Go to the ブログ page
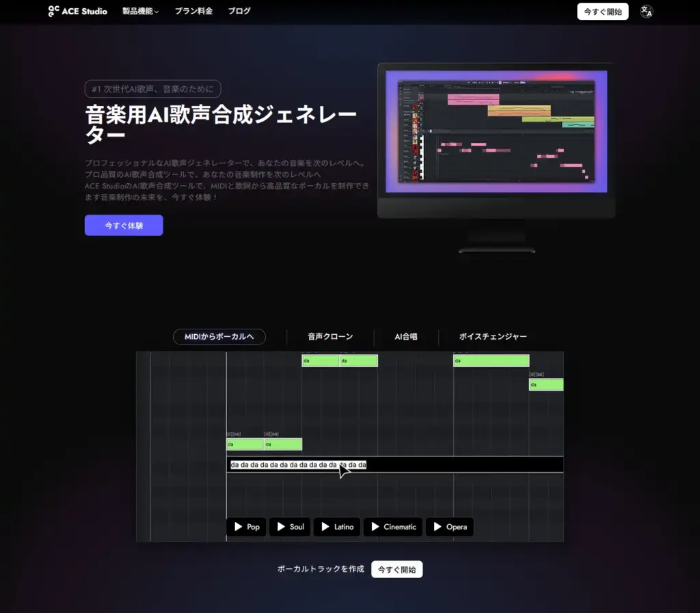Screen dimensions: 700x613 point(239,11)
